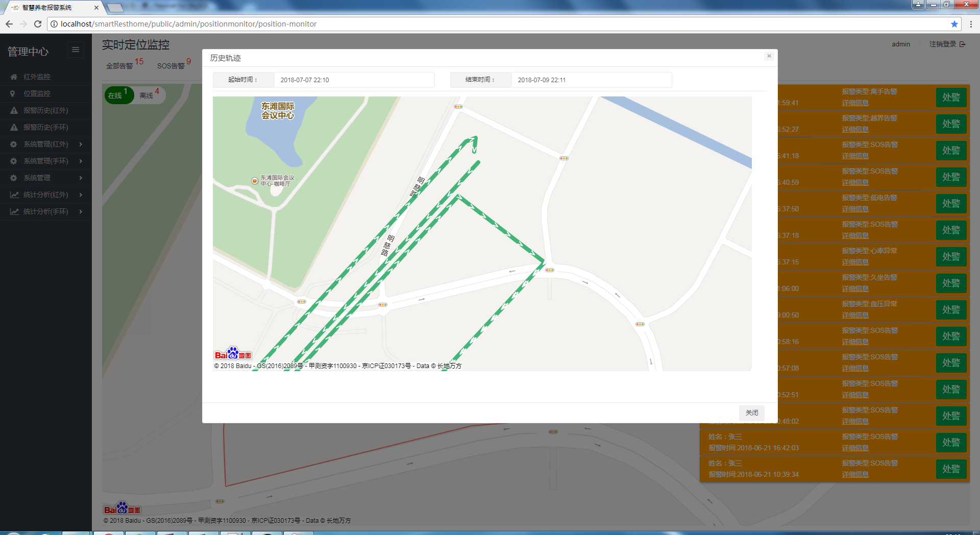Open 详细信息 for the 离手告警 alarm

(x=855, y=103)
